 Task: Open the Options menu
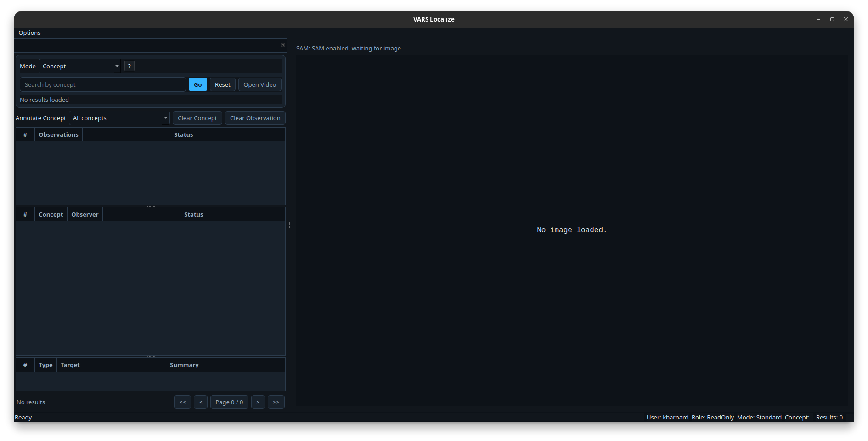[x=29, y=33]
